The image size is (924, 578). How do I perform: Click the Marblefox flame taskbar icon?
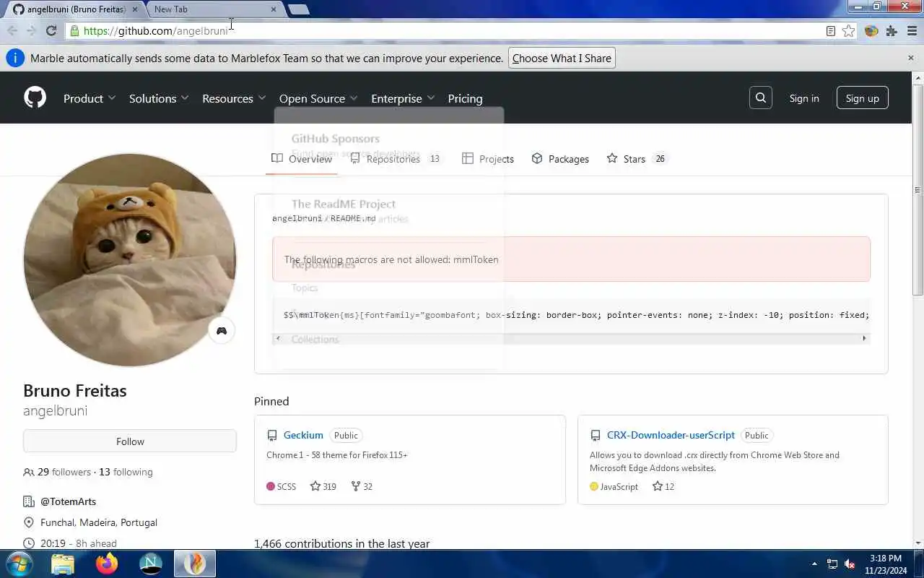pyautogui.click(x=195, y=564)
